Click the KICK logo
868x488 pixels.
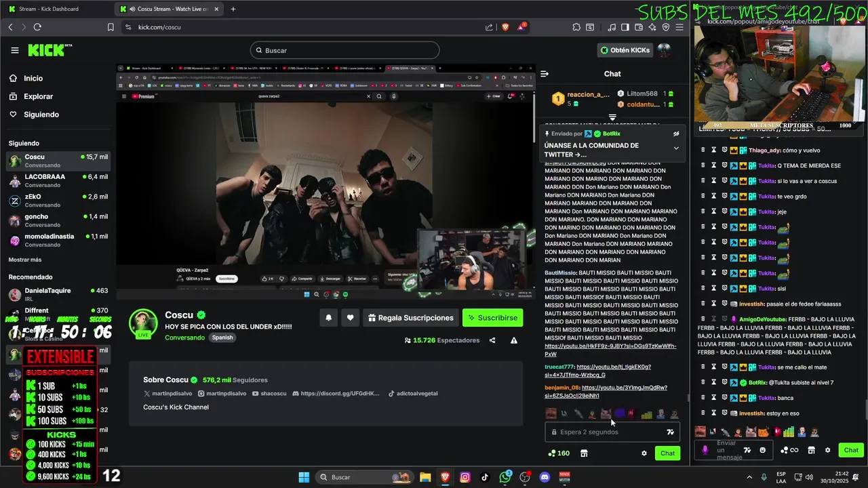(50, 50)
